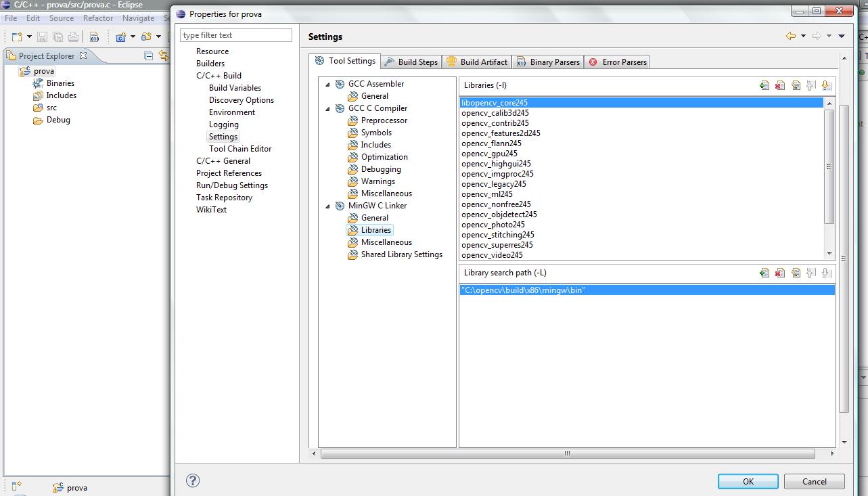Move library up in Libraries (-l) toolbar
This screenshot has height=496, width=868.
pos(811,85)
